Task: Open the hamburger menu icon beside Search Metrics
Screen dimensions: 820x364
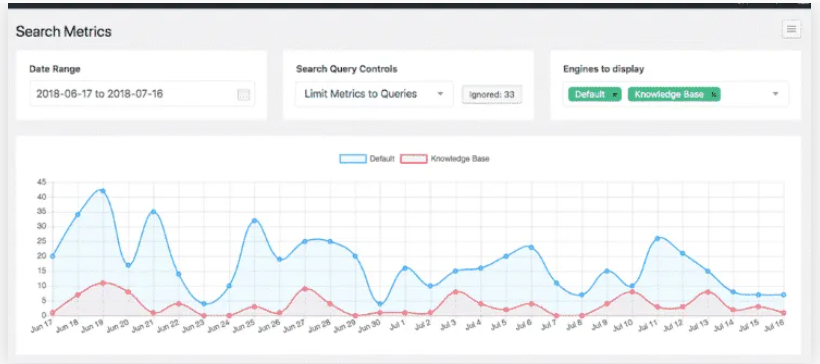Action: click(791, 29)
